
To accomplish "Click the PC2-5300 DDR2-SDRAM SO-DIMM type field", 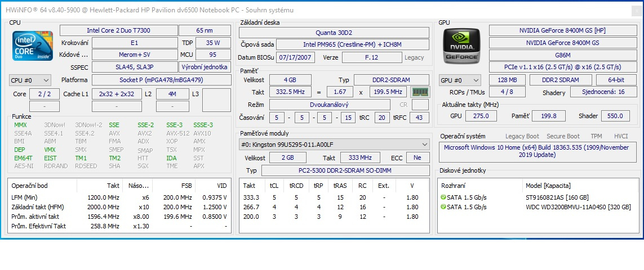I will coord(345,170).
